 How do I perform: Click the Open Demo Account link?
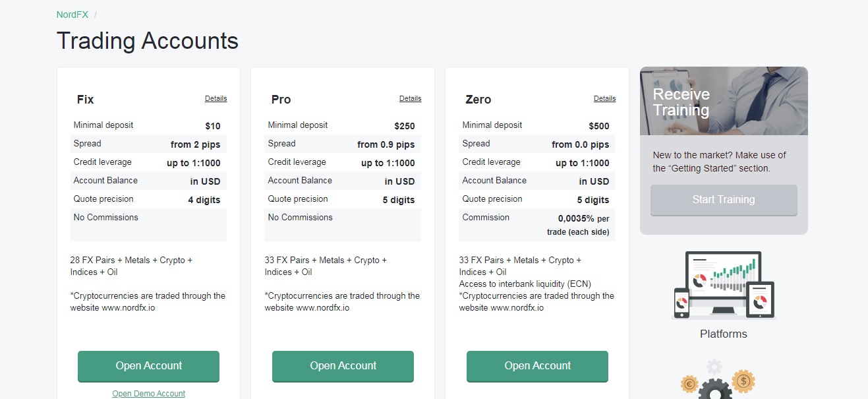[148, 394]
